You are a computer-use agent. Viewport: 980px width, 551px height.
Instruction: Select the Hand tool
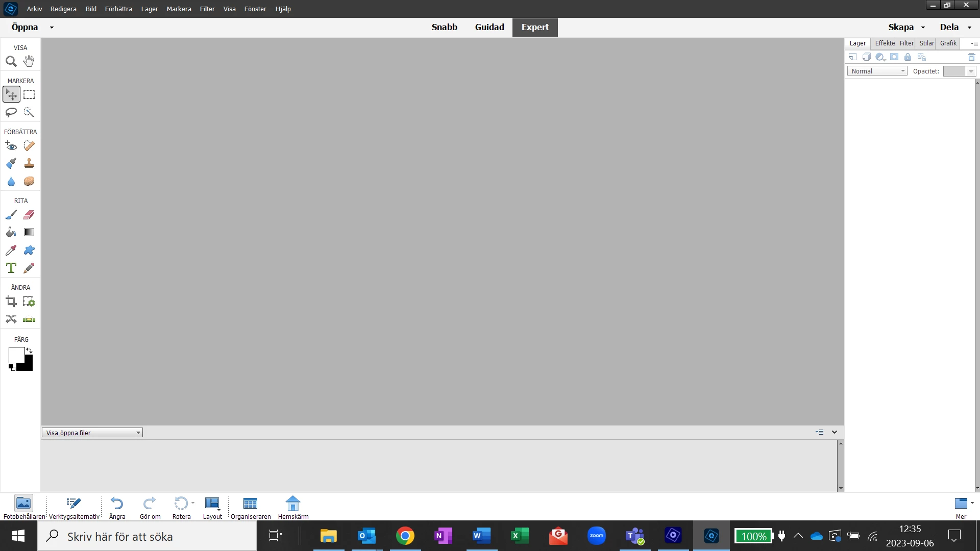29,61
